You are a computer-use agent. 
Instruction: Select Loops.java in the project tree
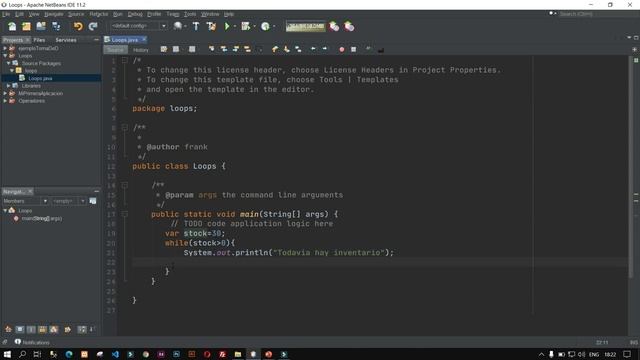(x=40, y=78)
